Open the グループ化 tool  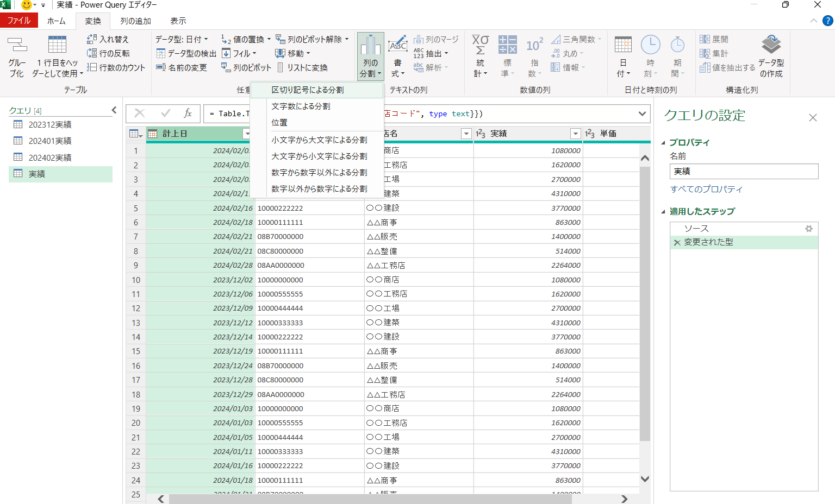point(17,57)
